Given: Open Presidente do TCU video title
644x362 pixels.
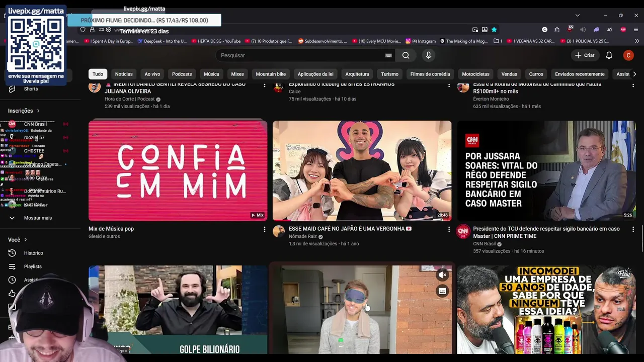Looking at the screenshot, I should click(x=546, y=232).
